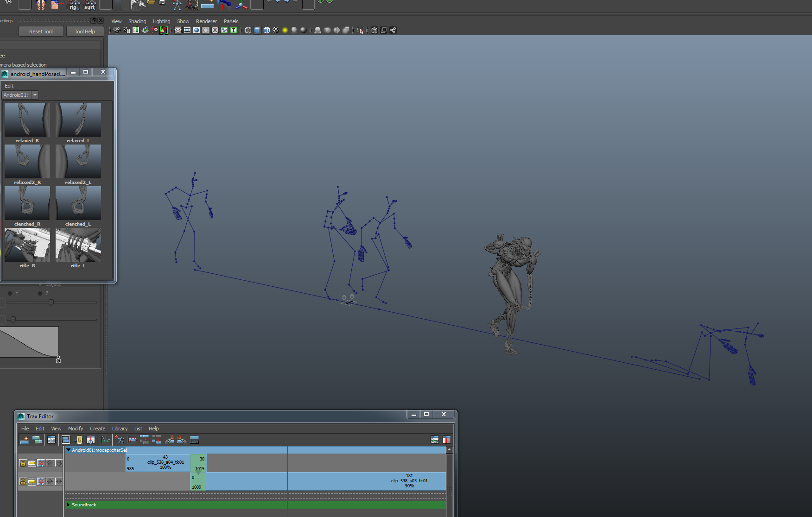Screen dimensions: 812x517
Task: Select the rifle_L hand pose thumbnail
Action: (x=78, y=245)
